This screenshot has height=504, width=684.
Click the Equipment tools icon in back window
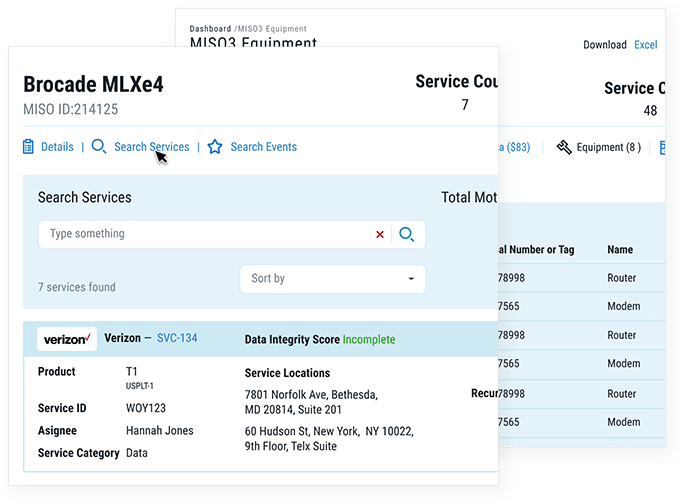tap(564, 147)
